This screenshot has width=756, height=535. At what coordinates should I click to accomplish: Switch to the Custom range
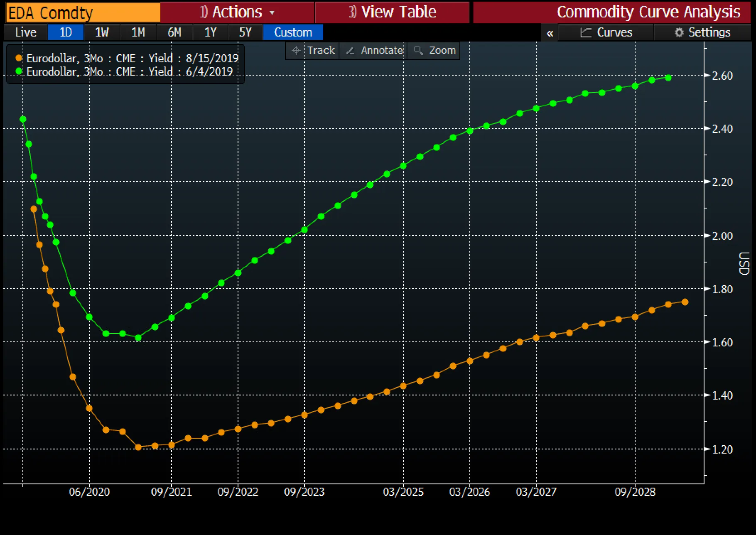(293, 32)
